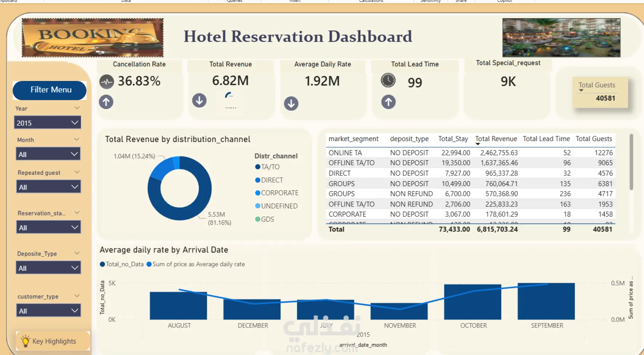
Task: Click the table's vertical scrollbar
Action: coord(631,162)
